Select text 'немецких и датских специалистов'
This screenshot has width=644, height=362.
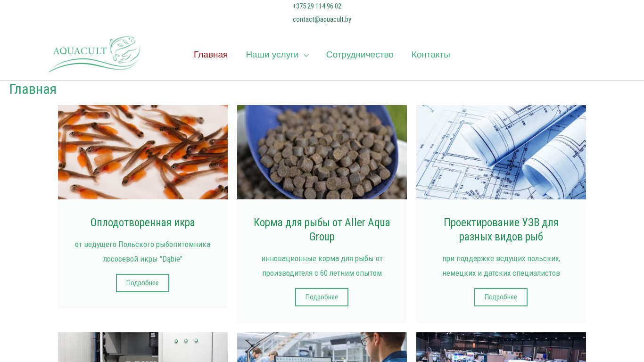pyautogui.click(x=501, y=273)
